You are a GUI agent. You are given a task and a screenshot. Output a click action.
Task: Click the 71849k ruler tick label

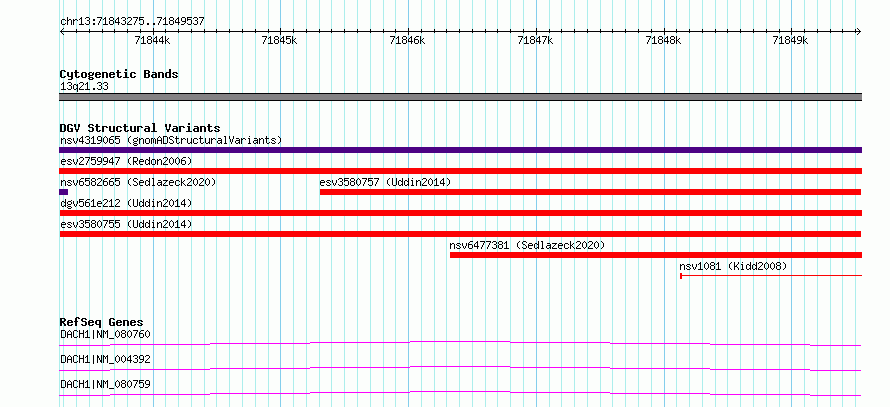coord(791,40)
